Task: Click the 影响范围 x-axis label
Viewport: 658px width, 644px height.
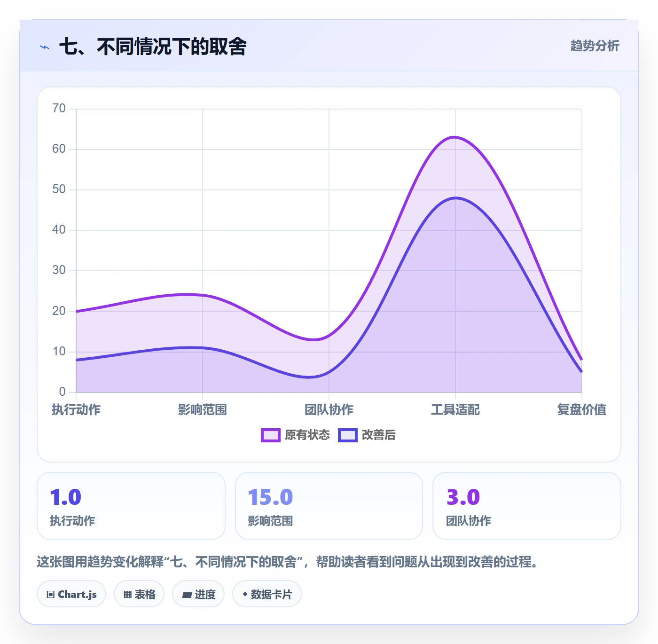Action: (x=203, y=410)
